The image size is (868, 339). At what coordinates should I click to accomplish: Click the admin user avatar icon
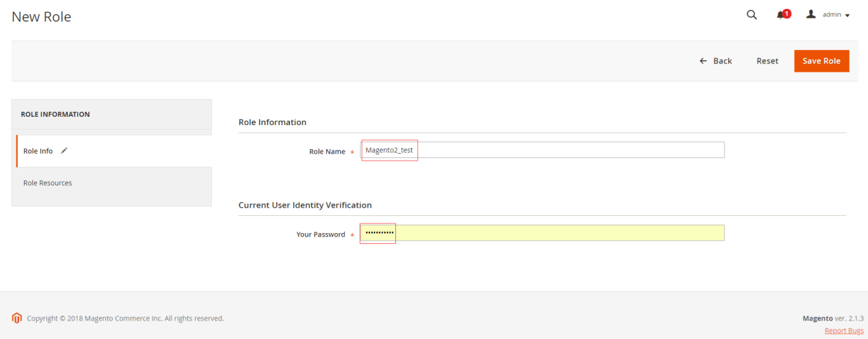811,14
